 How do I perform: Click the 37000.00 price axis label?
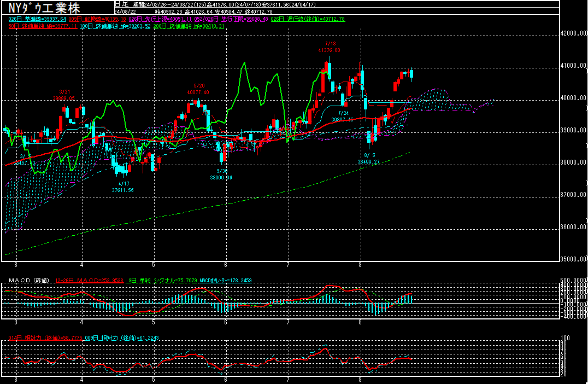click(x=573, y=195)
